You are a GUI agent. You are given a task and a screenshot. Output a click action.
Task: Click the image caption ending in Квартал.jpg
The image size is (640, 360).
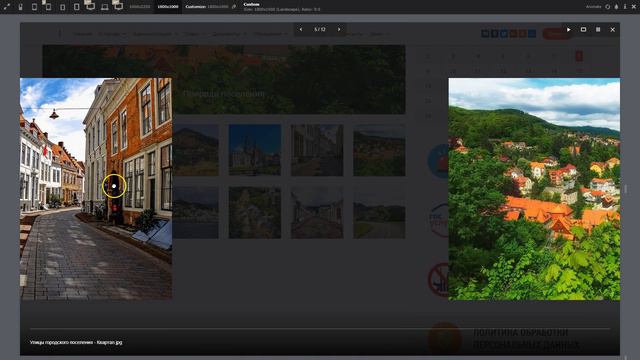(x=76, y=342)
